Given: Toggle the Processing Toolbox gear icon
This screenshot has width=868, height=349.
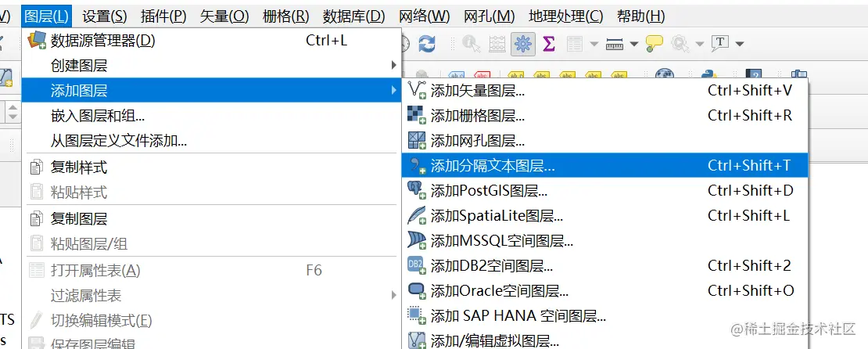Looking at the screenshot, I should 523,43.
